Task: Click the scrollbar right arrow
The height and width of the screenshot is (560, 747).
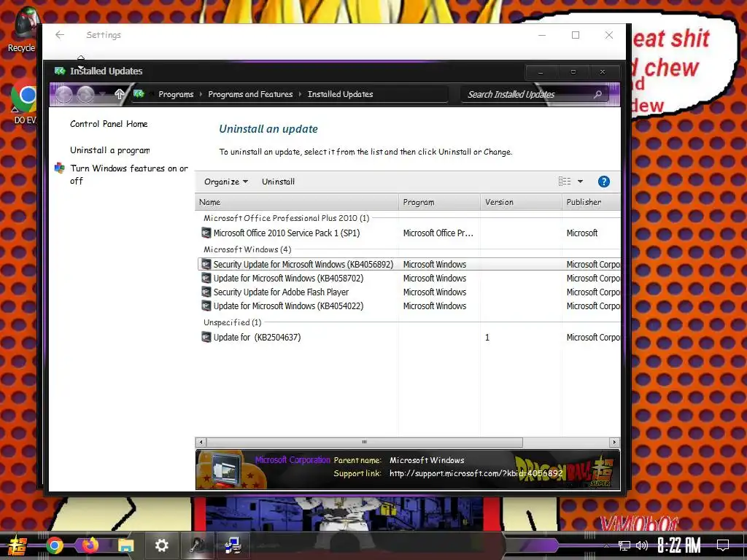Action: coord(614,442)
